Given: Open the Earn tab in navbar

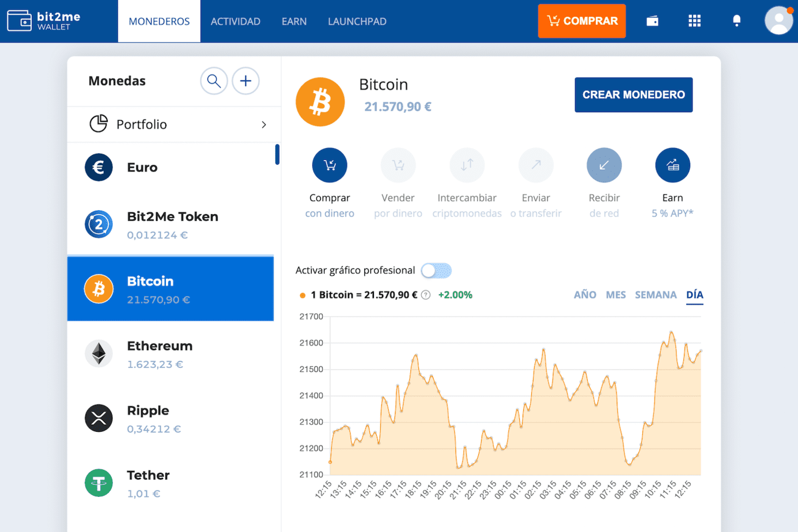Looking at the screenshot, I should pos(294,21).
